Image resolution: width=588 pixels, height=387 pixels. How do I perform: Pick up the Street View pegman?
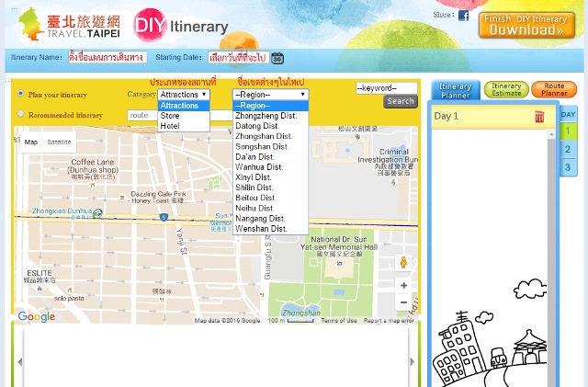[403, 262]
